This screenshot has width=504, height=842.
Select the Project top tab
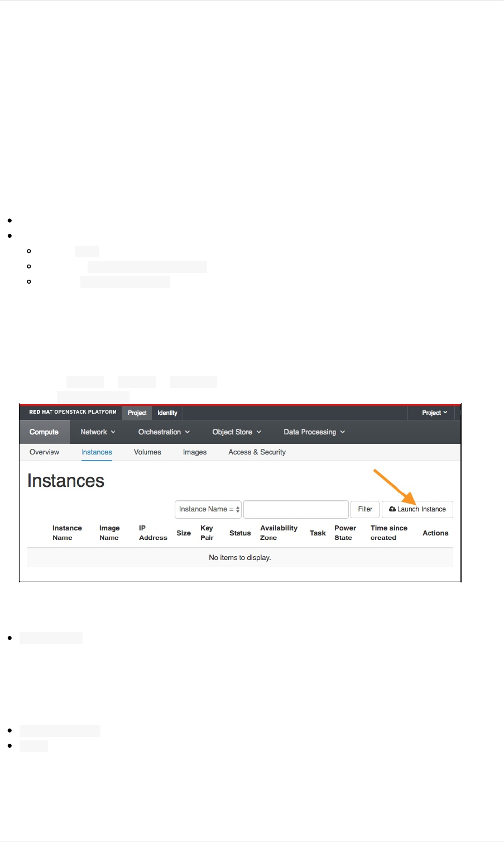[x=137, y=413]
